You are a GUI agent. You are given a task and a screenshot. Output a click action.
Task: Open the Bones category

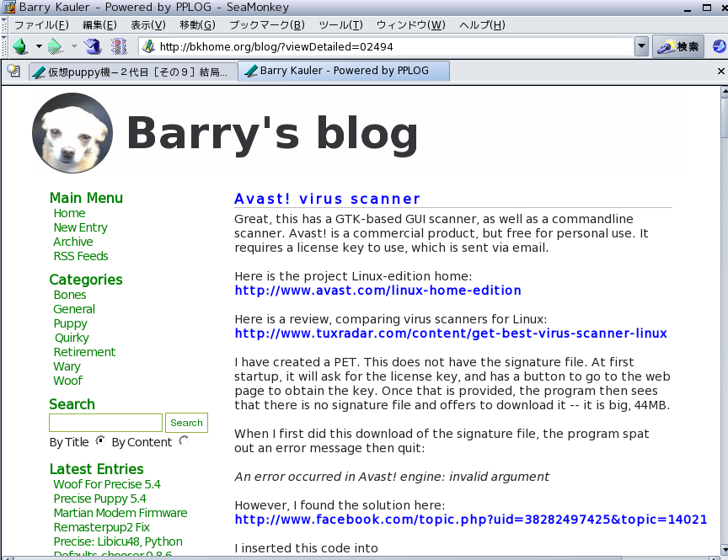(70, 295)
